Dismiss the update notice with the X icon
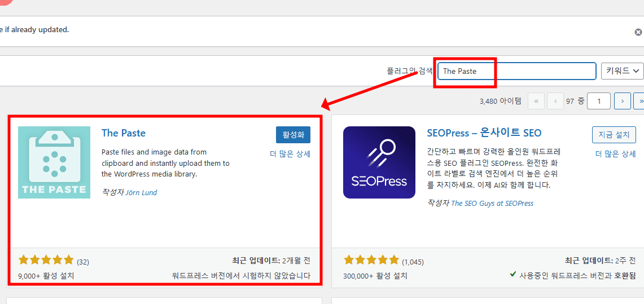The height and width of the screenshot is (304, 644). tap(638, 32)
